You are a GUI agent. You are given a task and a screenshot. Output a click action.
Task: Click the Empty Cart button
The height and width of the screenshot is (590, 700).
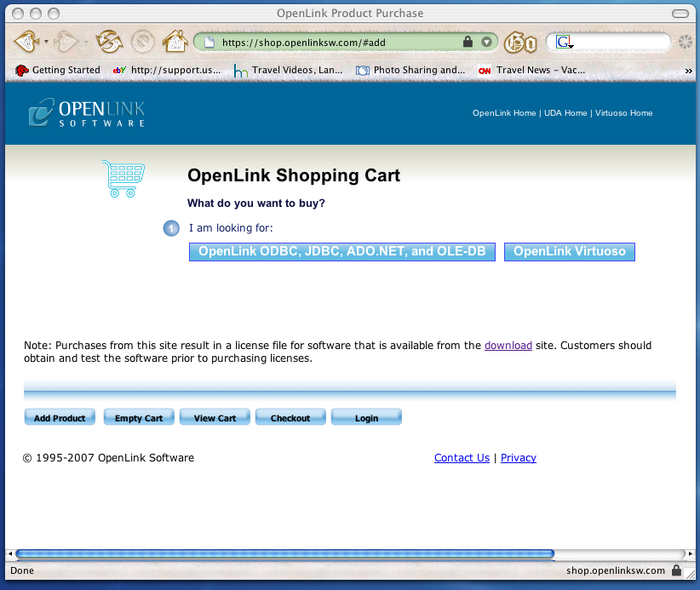[x=139, y=417]
